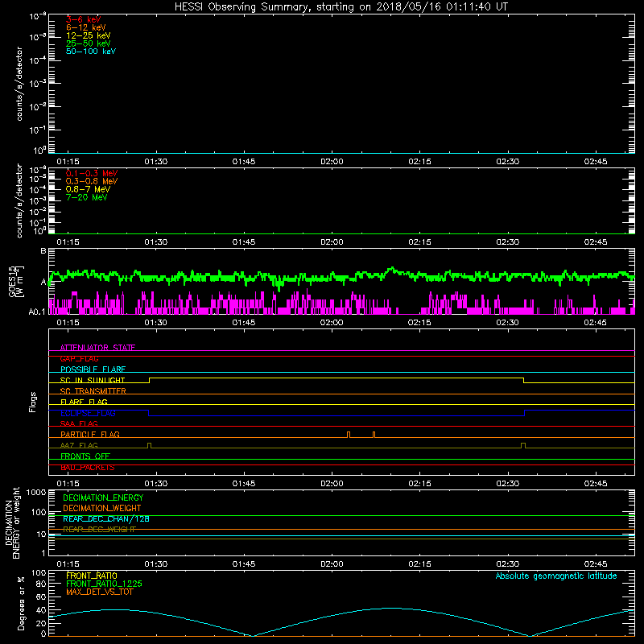Click the first PARTICLE_FLAG spike after 02:00
The width and height of the screenshot is (644, 644).
tap(349, 435)
